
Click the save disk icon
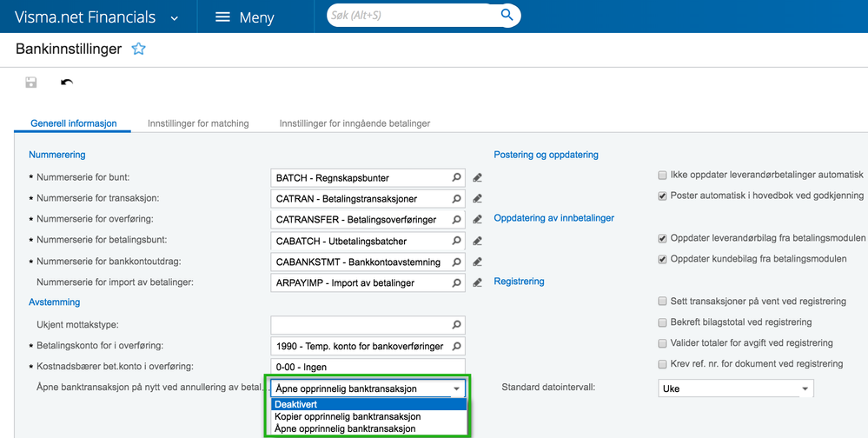coord(31,83)
